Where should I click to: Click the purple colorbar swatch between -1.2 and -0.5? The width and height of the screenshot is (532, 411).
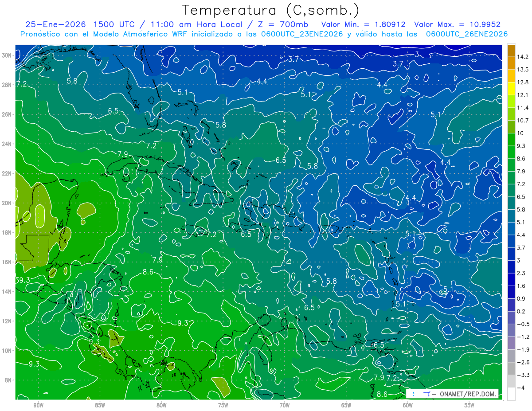point(511,330)
